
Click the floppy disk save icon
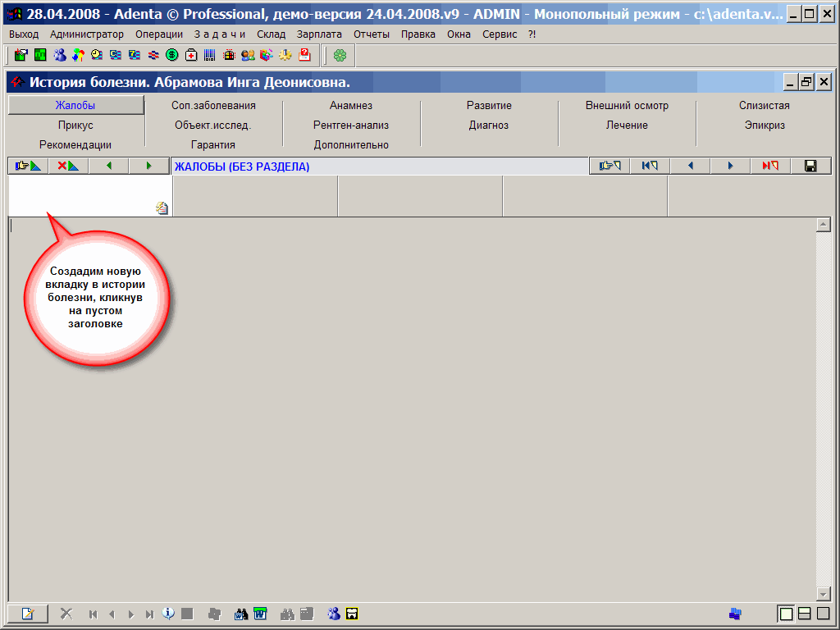click(810, 166)
